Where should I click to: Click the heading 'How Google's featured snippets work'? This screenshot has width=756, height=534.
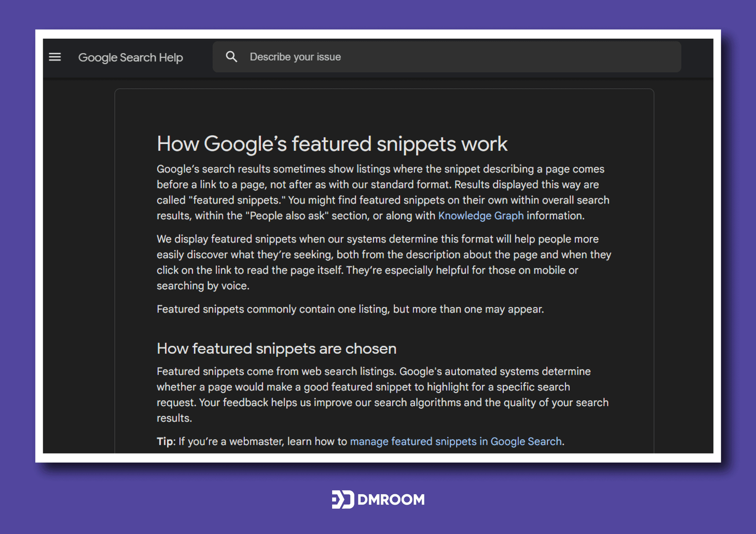point(332,144)
